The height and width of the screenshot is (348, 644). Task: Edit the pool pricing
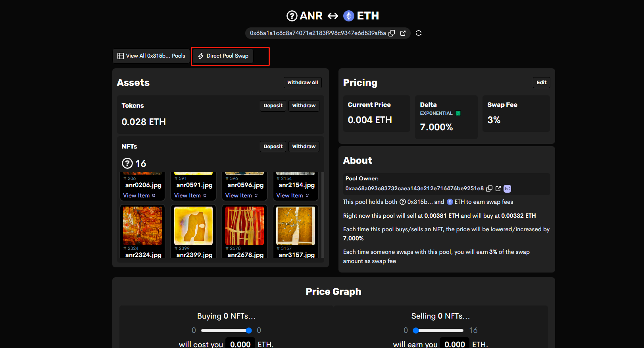(x=541, y=83)
